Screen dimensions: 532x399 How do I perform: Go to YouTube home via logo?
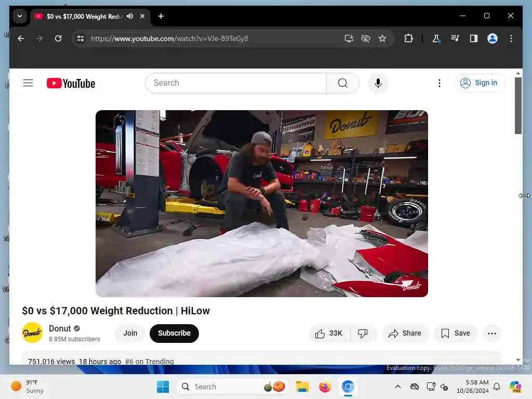tap(71, 84)
